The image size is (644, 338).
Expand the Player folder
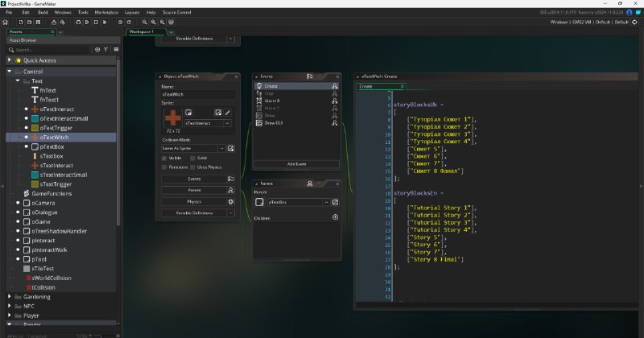point(10,315)
